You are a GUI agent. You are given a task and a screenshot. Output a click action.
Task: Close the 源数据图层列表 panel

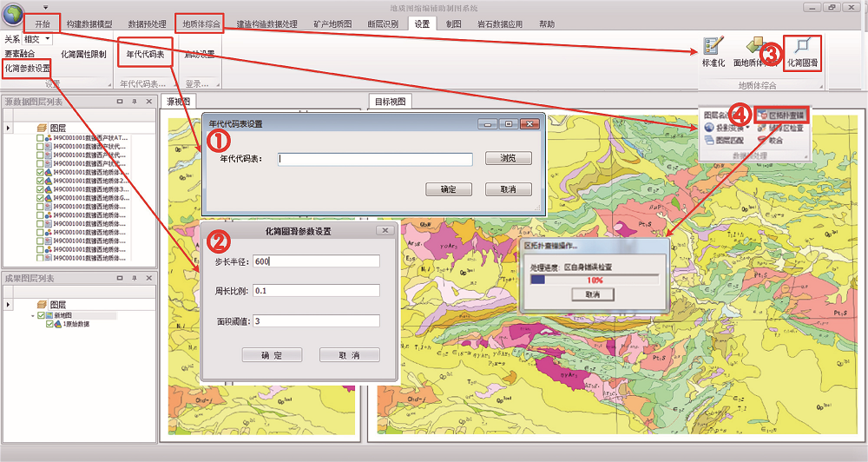[149, 102]
